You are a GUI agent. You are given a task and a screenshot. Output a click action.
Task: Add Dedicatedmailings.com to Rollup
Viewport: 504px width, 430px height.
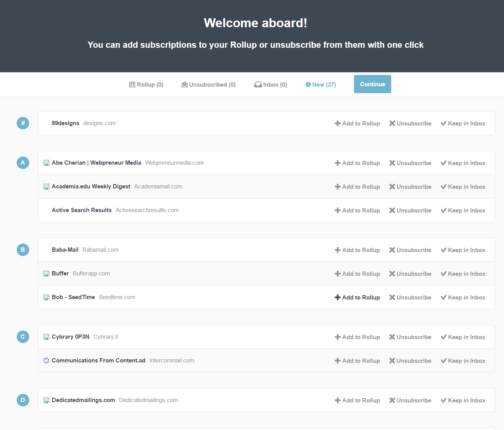357,400
